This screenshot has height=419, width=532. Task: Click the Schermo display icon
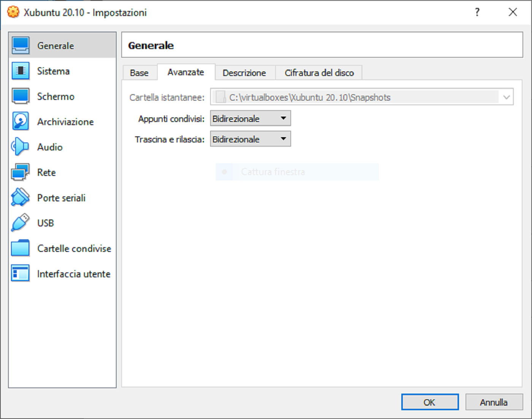pyautogui.click(x=20, y=96)
